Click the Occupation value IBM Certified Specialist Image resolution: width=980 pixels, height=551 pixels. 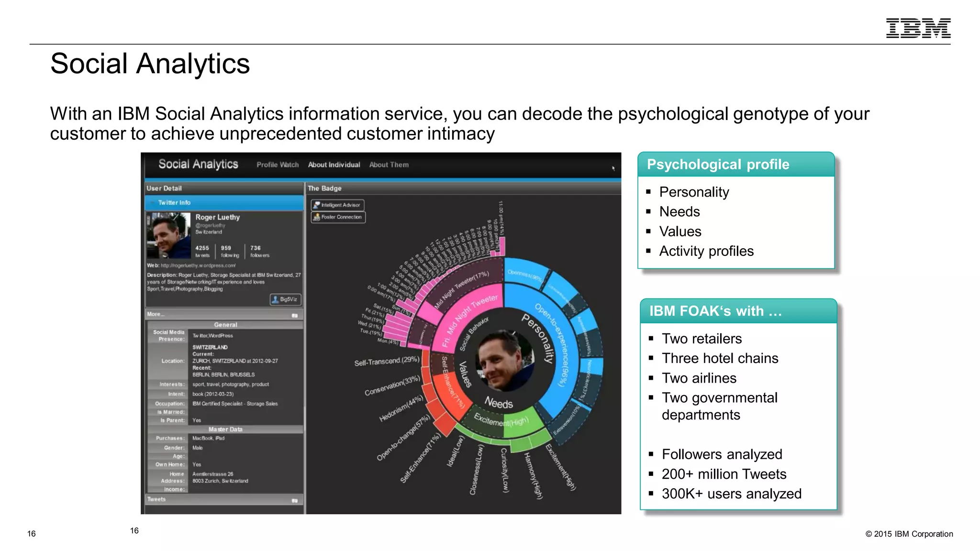pyautogui.click(x=235, y=404)
